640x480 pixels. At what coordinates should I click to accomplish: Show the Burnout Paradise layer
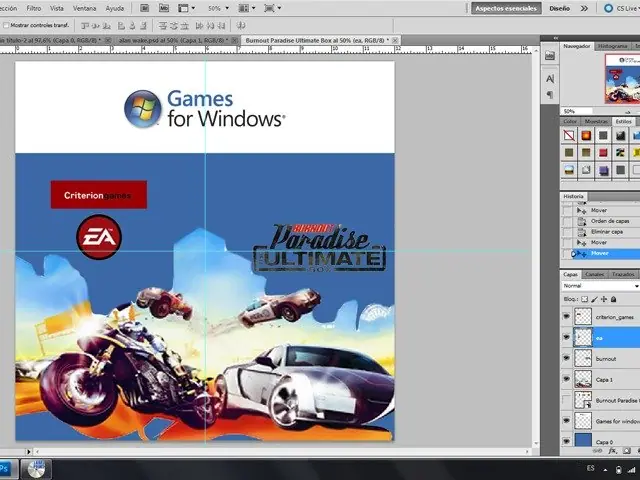(x=566, y=400)
